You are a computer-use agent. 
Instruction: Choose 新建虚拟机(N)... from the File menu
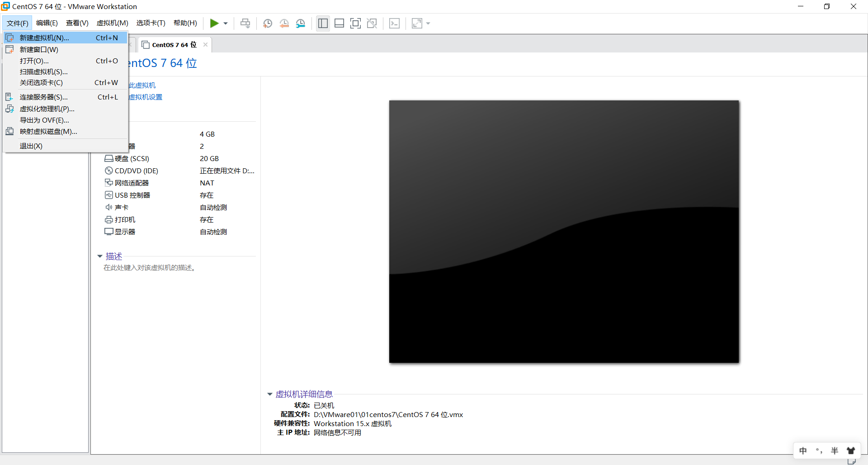(x=66, y=38)
